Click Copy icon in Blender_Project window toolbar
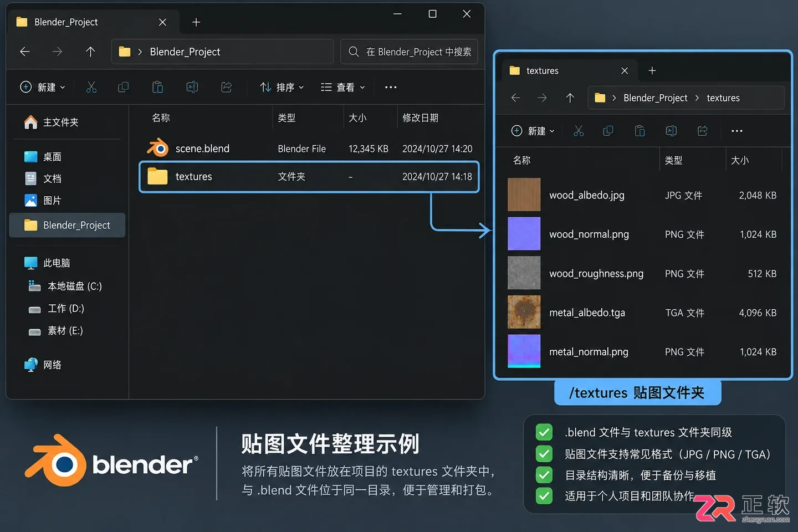Image resolution: width=798 pixels, height=532 pixels. [124, 87]
